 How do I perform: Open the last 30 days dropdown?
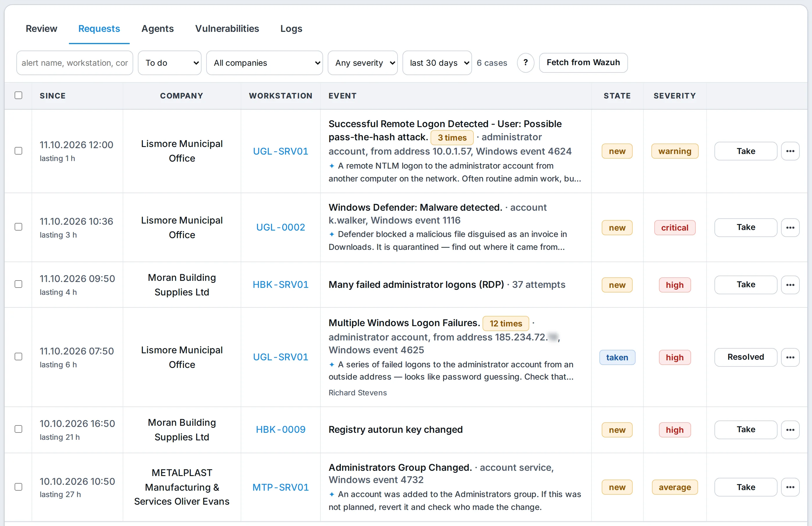tap(437, 63)
